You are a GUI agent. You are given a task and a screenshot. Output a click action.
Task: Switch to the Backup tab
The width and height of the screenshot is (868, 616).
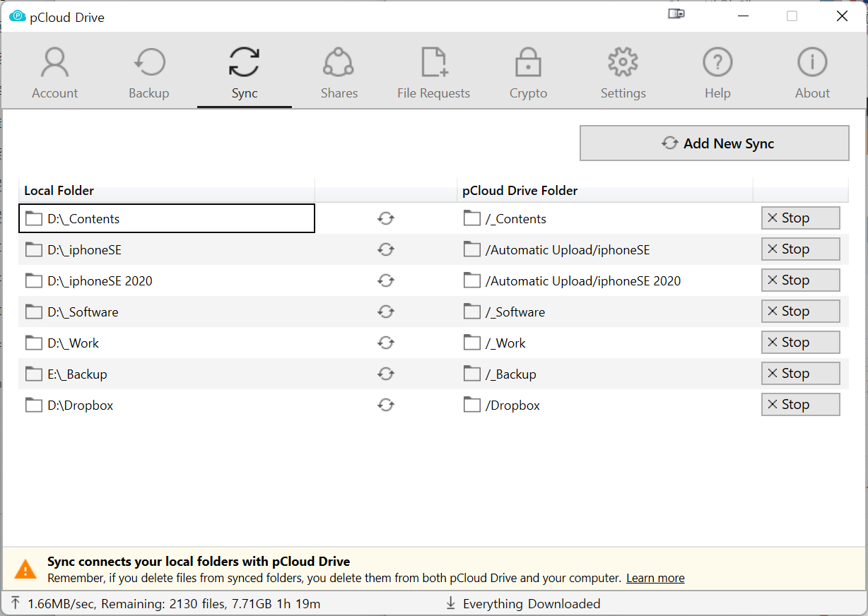[149, 73]
